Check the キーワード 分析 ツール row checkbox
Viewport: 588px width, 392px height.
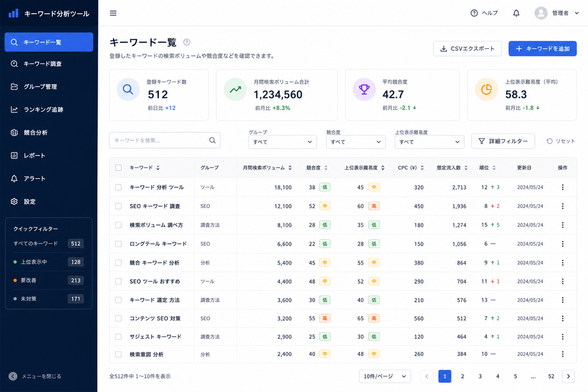[x=118, y=187]
